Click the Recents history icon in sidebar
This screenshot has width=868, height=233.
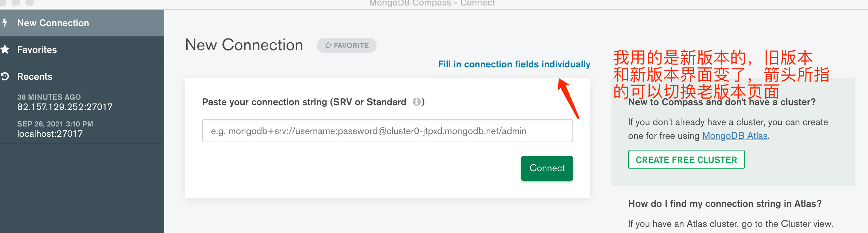tap(5, 76)
